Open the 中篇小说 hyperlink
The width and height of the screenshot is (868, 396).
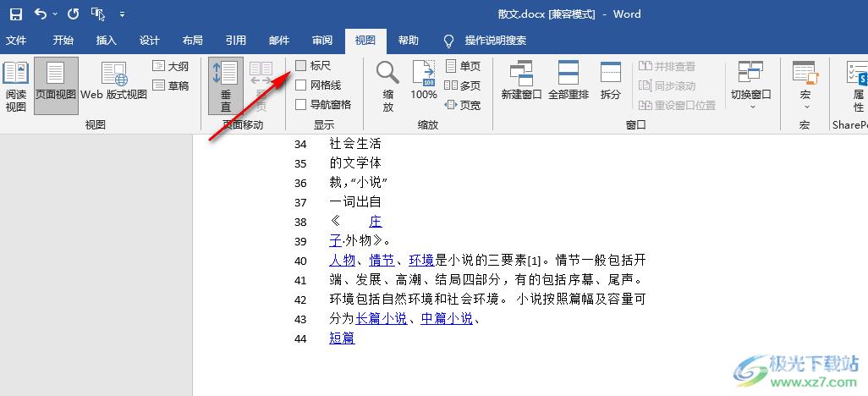(x=447, y=318)
